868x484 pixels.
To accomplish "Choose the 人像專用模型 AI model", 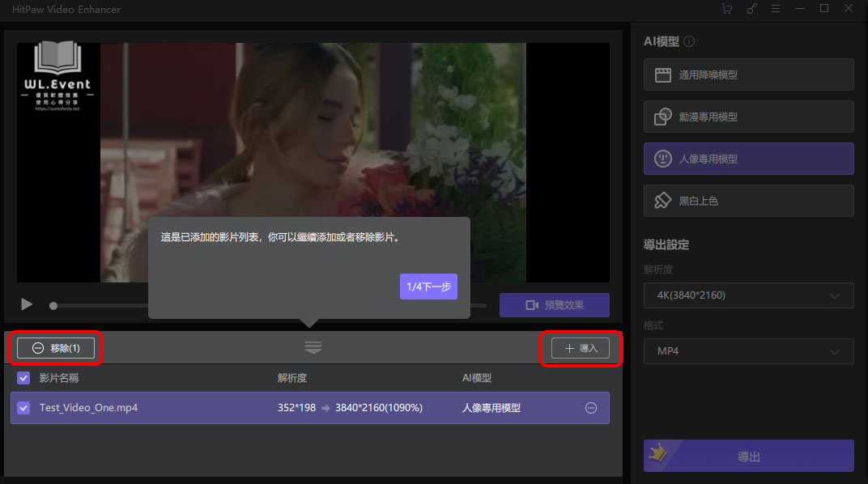I will 748,159.
